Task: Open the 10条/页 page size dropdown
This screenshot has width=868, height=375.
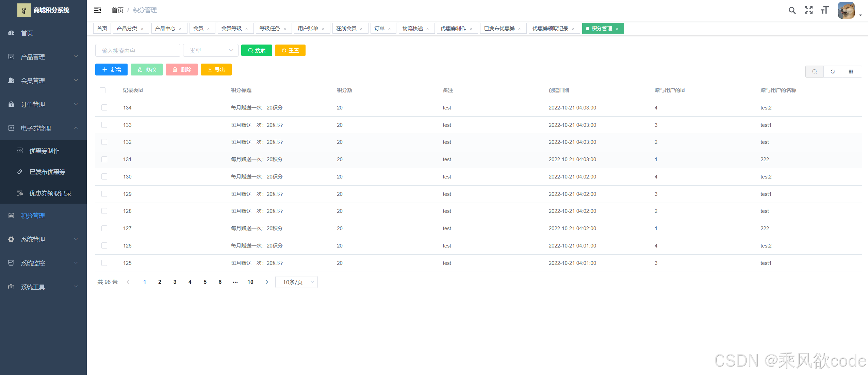Action: [x=296, y=282]
